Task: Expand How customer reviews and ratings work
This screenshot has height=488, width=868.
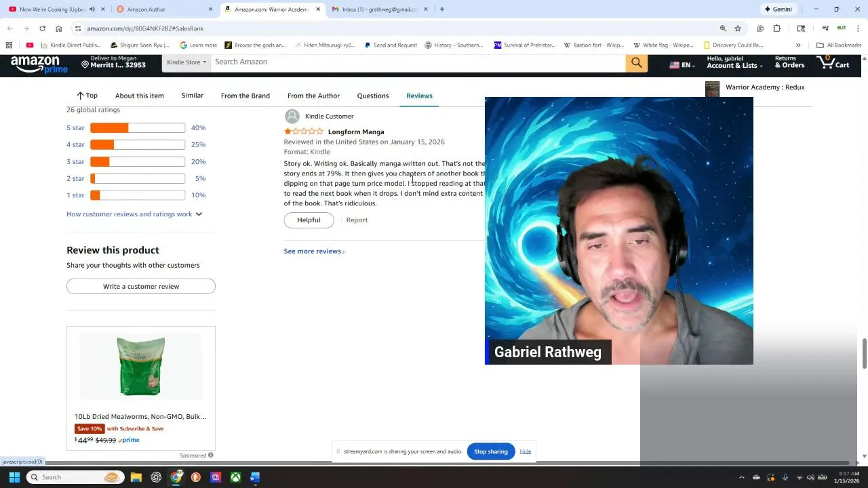Action: click(x=134, y=214)
